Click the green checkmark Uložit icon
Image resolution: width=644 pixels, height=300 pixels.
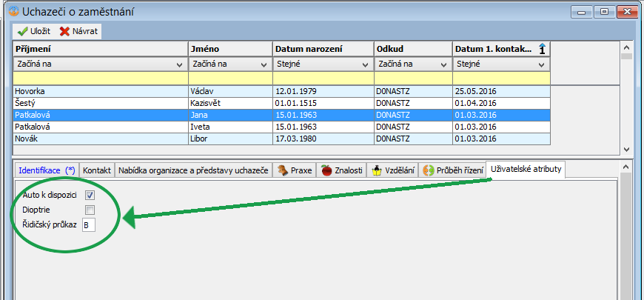(22, 32)
